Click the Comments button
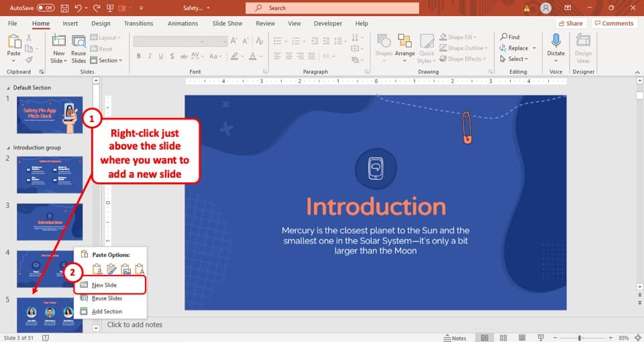The width and height of the screenshot is (644, 342). (x=614, y=23)
